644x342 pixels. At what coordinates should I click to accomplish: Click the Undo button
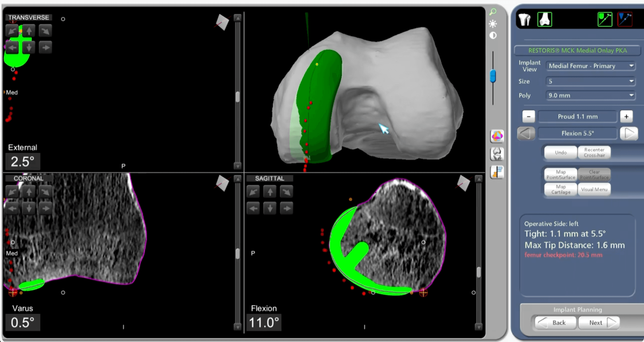click(561, 153)
